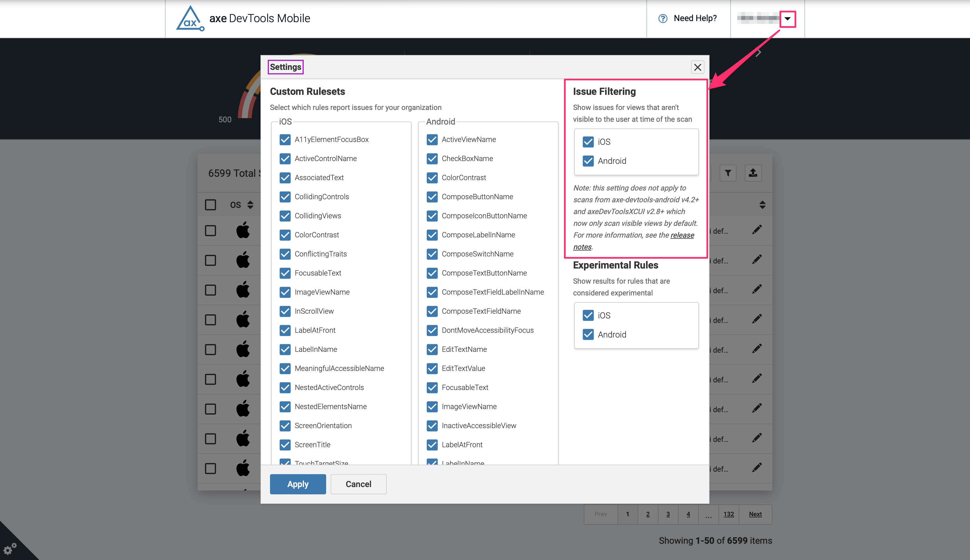Open the release notes link
This screenshot has height=560, width=970.
[681, 235]
